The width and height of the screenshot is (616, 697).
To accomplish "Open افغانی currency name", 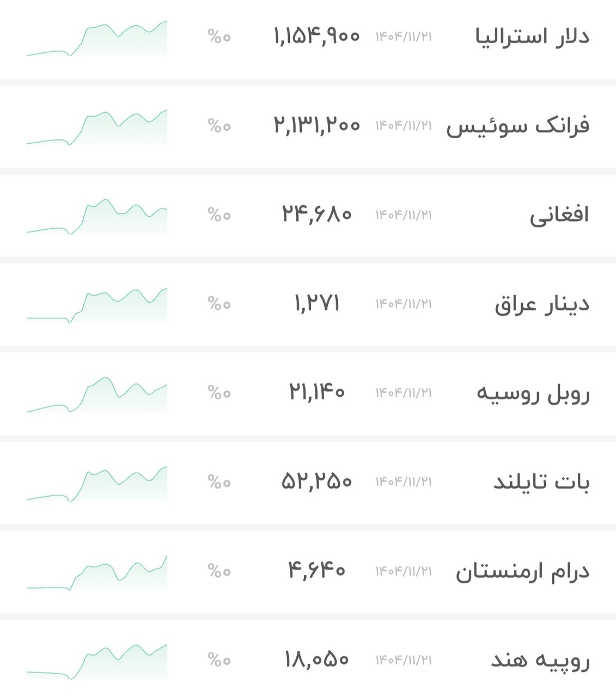I will tap(559, 215).
